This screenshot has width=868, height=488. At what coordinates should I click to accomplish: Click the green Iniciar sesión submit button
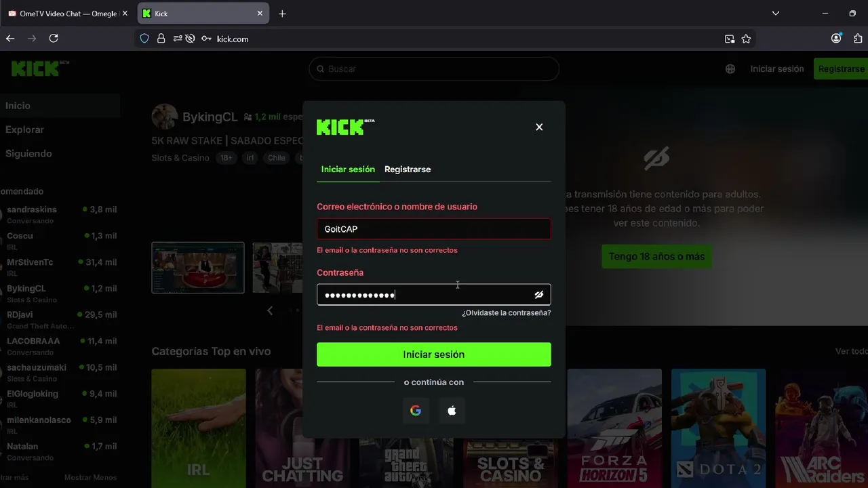(x=434, y=354)
